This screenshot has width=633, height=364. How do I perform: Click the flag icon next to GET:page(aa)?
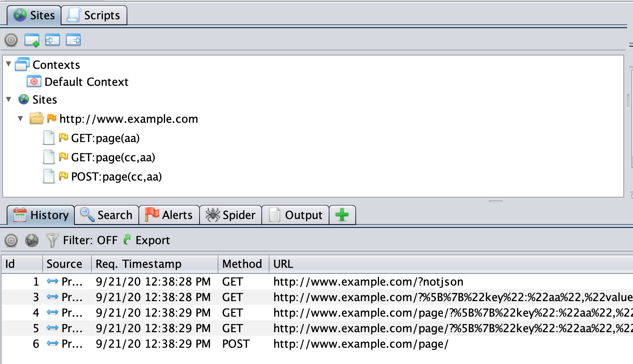coord(63,138)
